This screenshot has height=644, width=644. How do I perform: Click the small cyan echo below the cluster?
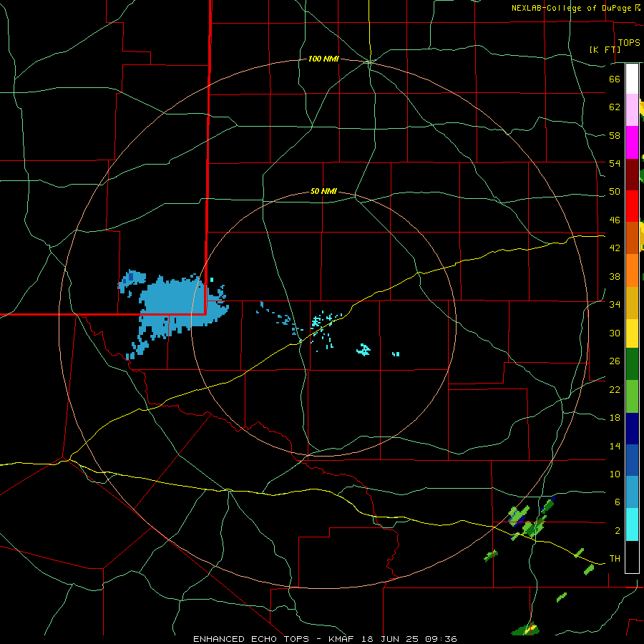[x=363, y=349]
